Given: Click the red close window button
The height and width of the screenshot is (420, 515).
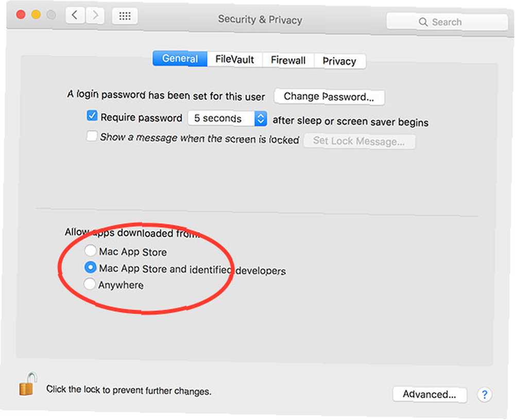Looking at the screenshot, I should tap(21, 14).
